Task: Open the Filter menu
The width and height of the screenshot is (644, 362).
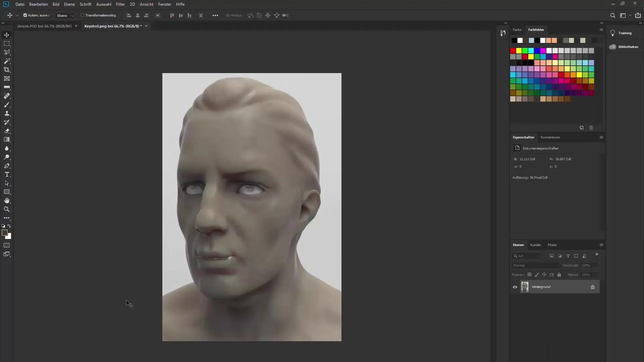Action: 120,4
